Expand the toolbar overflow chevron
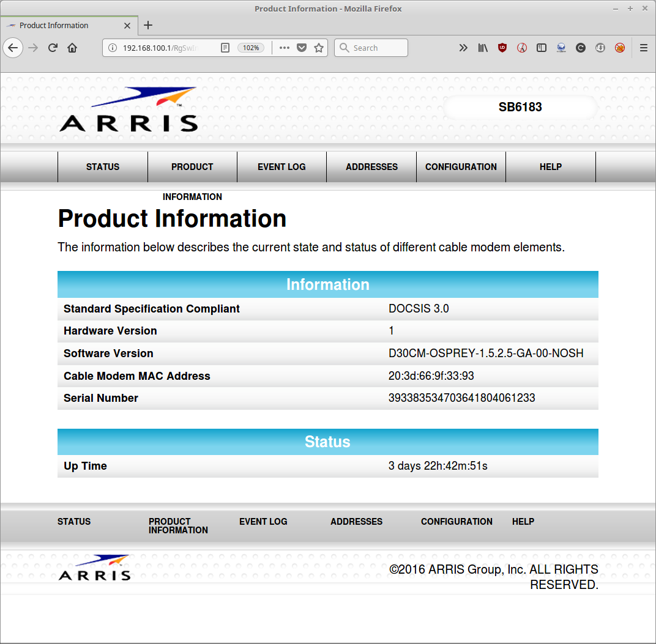 (x=463, y=48)
